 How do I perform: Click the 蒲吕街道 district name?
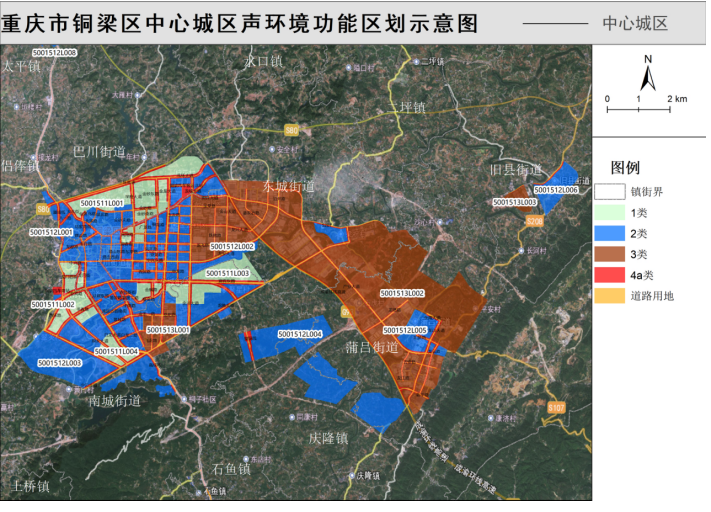[372, 348]
